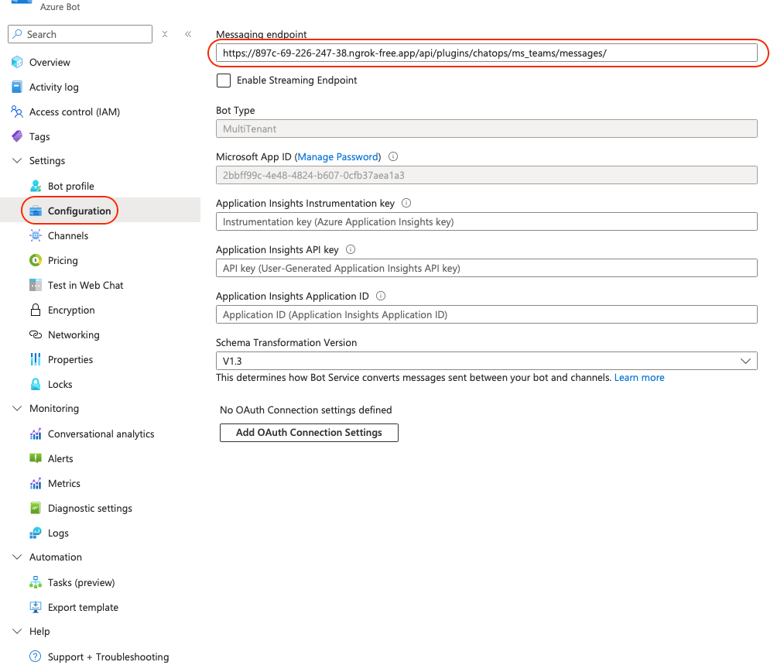Image resolution: width=784 pixels, height=672 pixels.
Task: Click the green Alerts icon
Action: pos(36,458)
